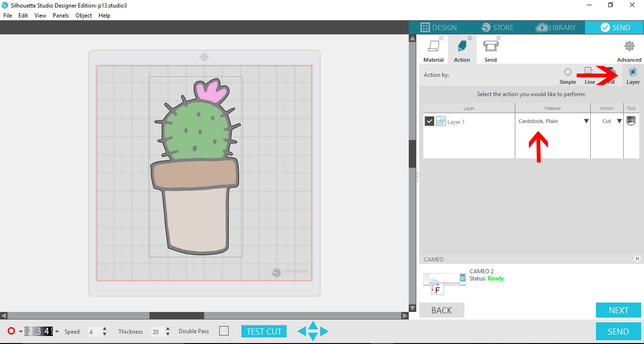Choose Simple action mode
This screenshot has width=644, height=344.
coord(568,76)
